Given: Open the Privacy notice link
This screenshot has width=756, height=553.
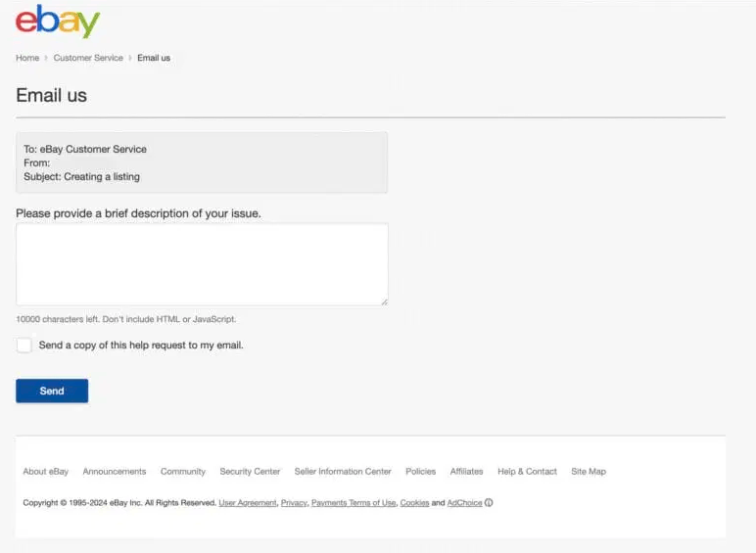Looking at the screenshot, I should click(x=294, y=503).
